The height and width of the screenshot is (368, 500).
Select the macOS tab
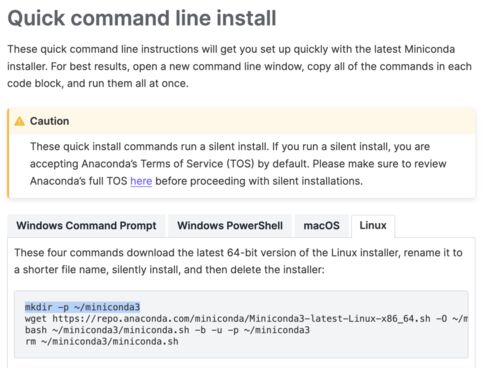pos(321,226)
